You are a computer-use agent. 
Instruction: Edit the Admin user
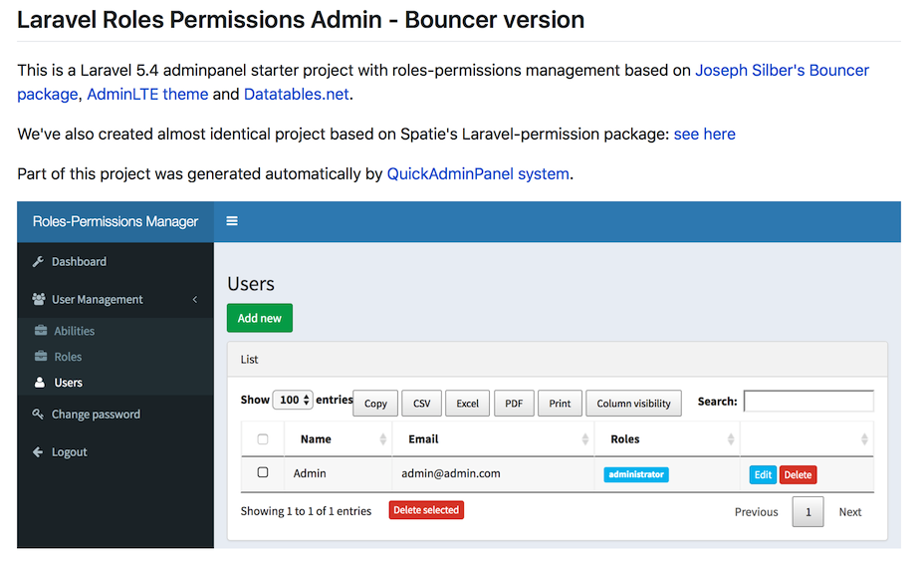pos(763,474)
